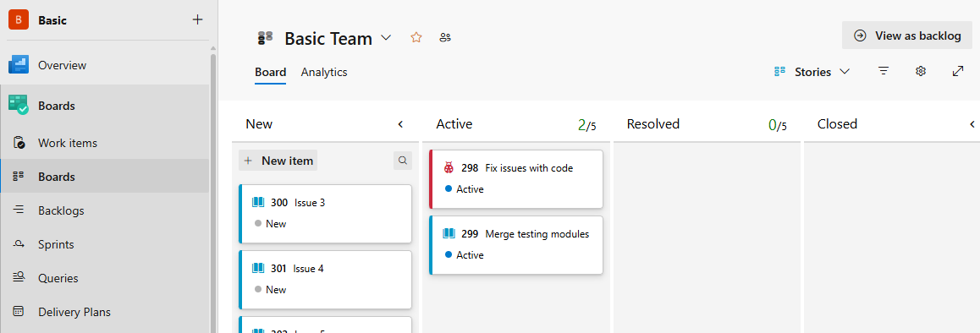Click the user story icon on card 300

tap(258, 202)
